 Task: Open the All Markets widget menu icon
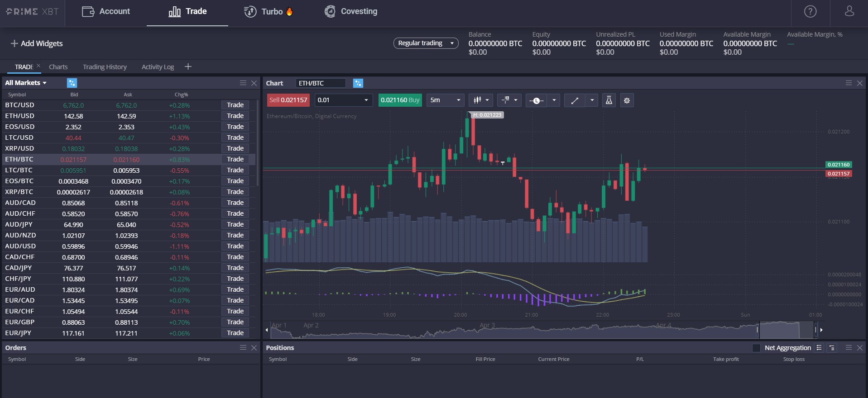243,83
